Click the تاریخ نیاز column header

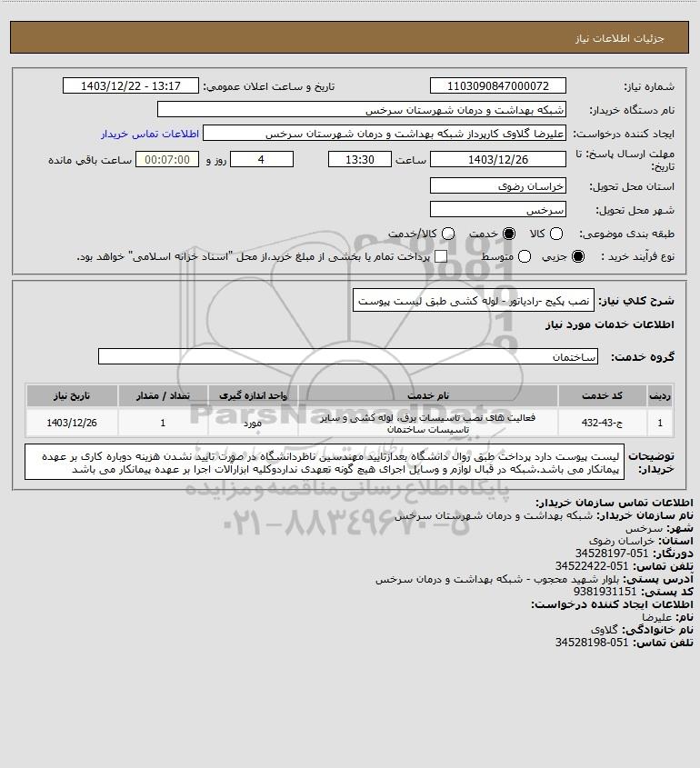[72, 395]
